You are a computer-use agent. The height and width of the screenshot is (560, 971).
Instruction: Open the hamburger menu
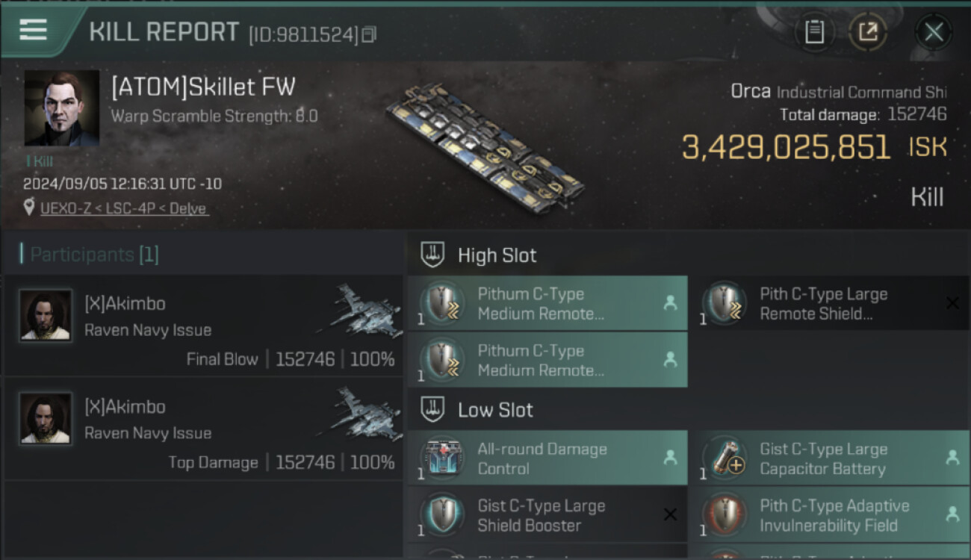(x=33, y=30)
